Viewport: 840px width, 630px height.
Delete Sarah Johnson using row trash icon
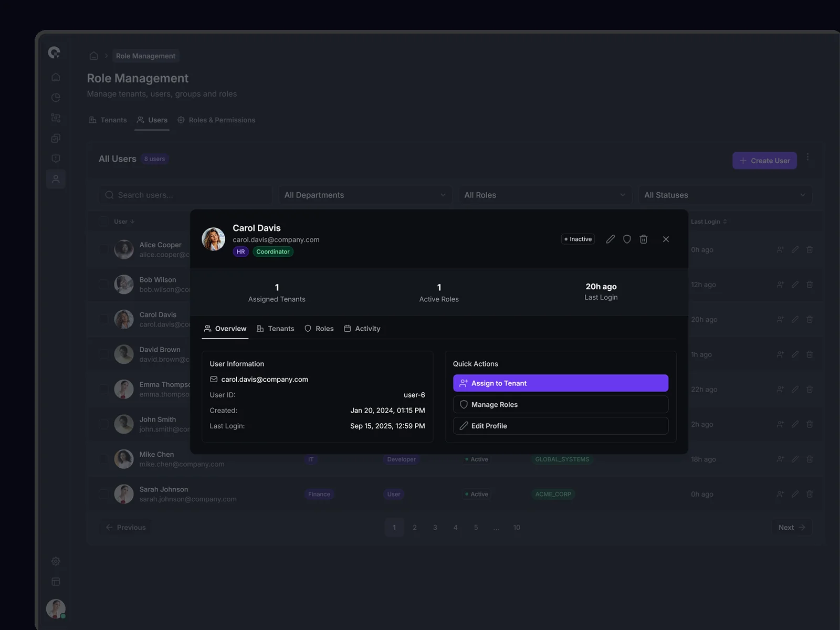coord(810,494)
